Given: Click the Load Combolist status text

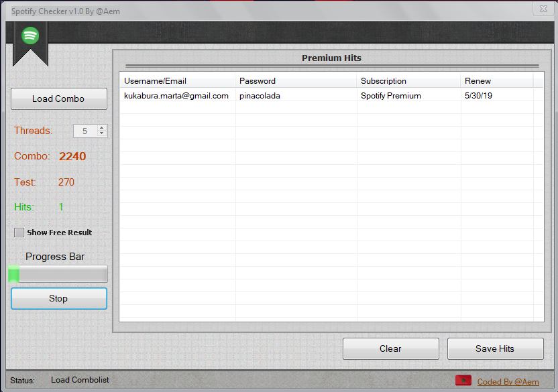Looking at the screenshot, I should click(x=80, y=380).
